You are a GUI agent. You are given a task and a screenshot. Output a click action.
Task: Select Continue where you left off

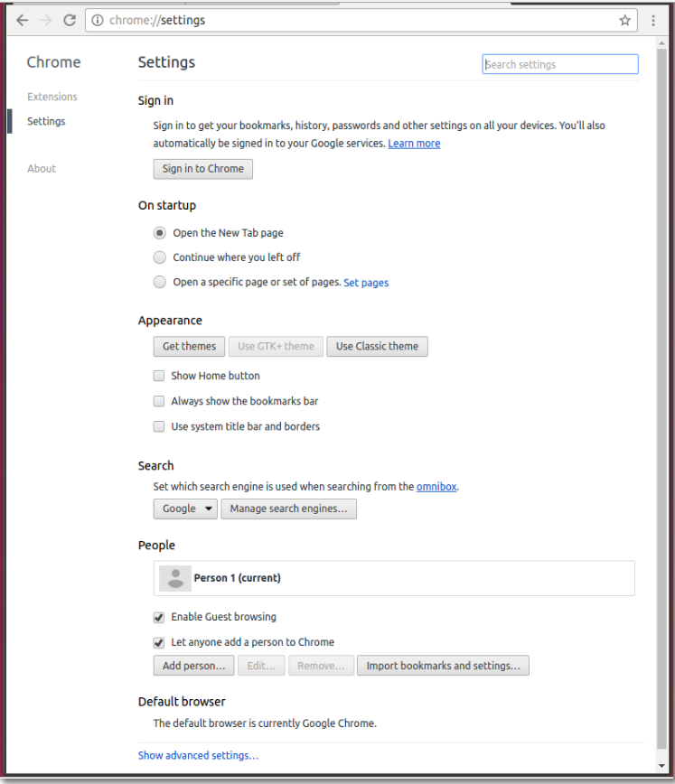[160, 257]
